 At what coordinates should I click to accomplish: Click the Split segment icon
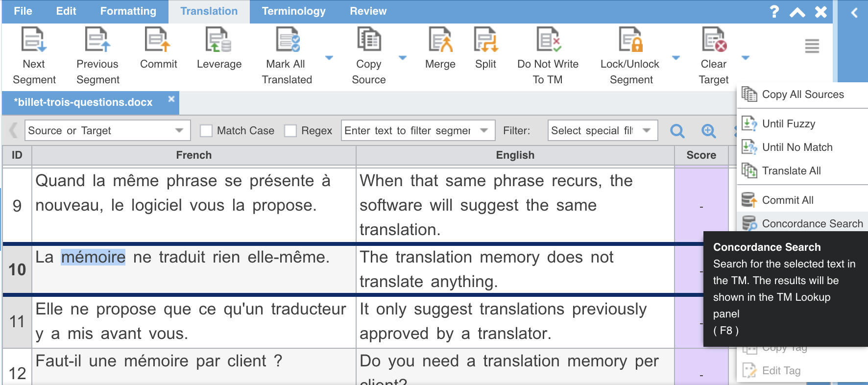click(x=485, y=40)
